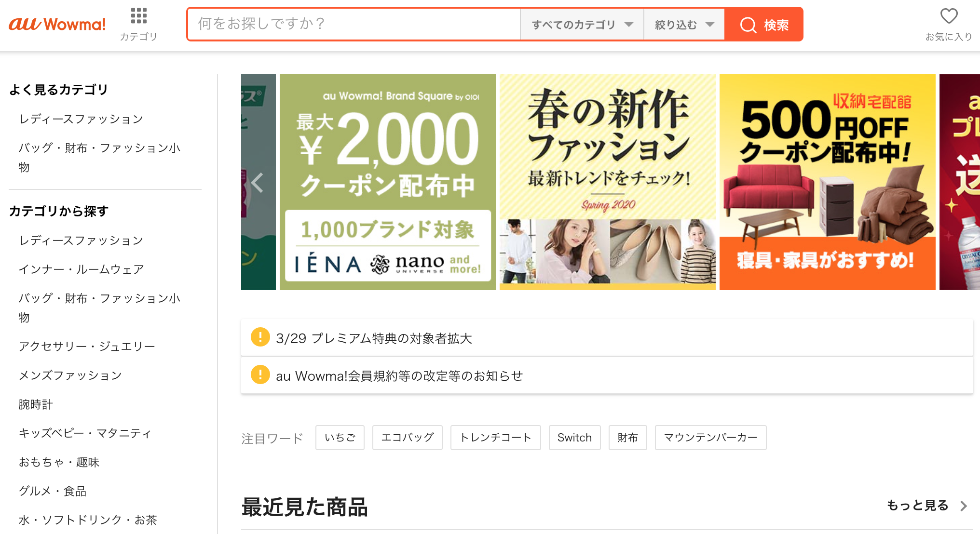Image resolution: width=980 pixels, height=534 pixels.
Task: Expand the 絞り込む dropdown
Action: (x=684, y=25)
